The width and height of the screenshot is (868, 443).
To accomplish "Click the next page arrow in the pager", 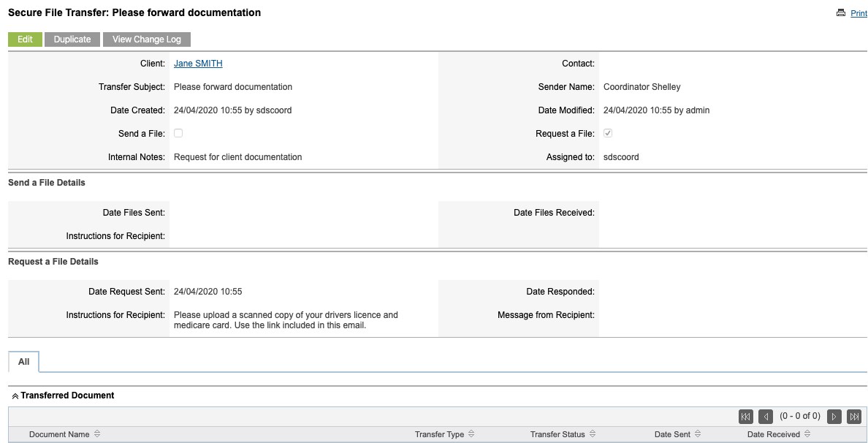I will point(834,416).
